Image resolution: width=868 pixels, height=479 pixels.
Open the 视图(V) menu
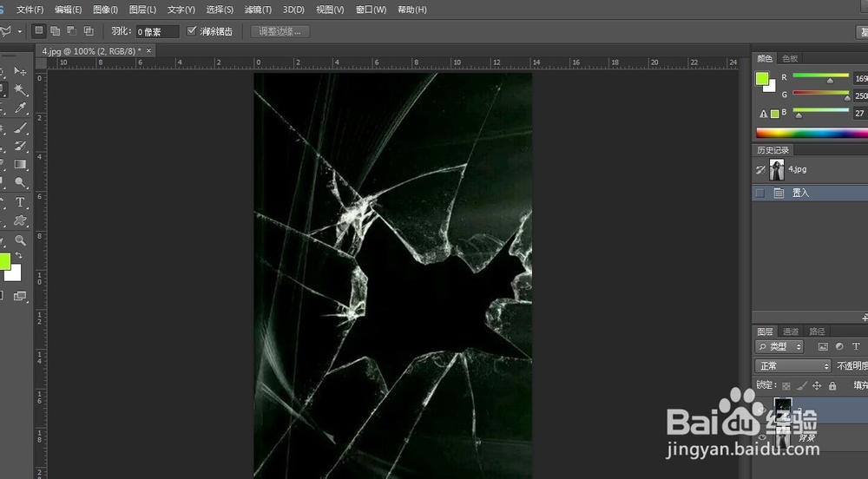click(330, 10)
